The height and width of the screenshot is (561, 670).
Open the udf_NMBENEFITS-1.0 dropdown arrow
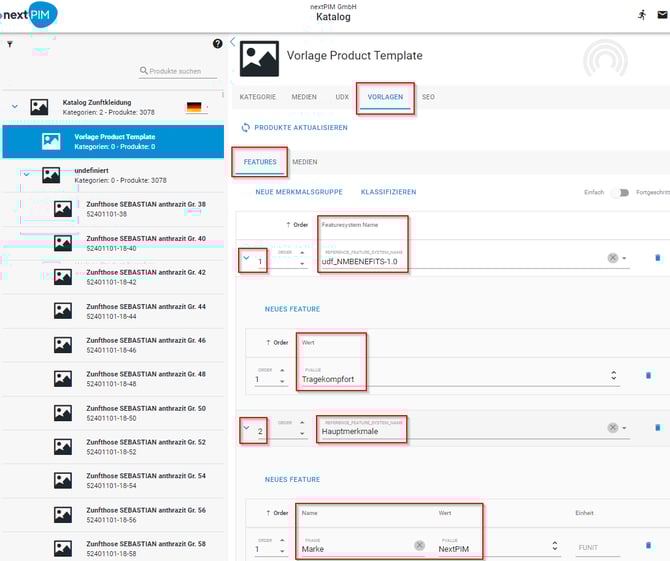tap(624, 258)
